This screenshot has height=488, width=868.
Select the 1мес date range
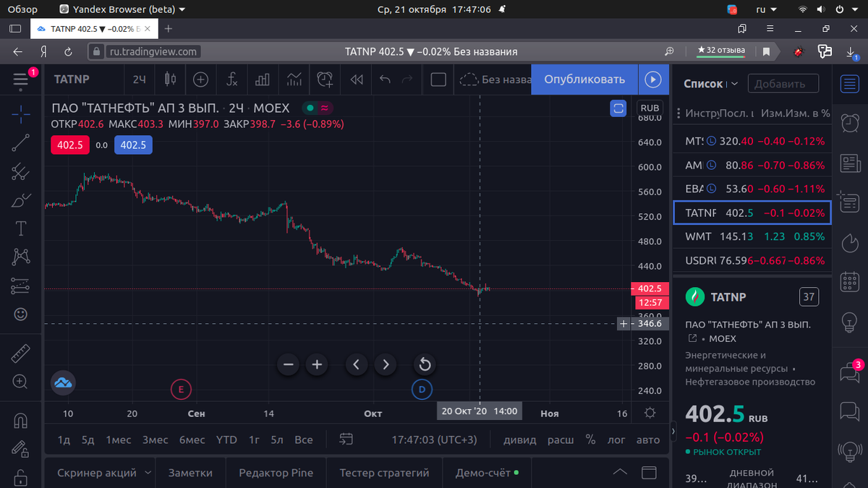(x=119, y=440)
